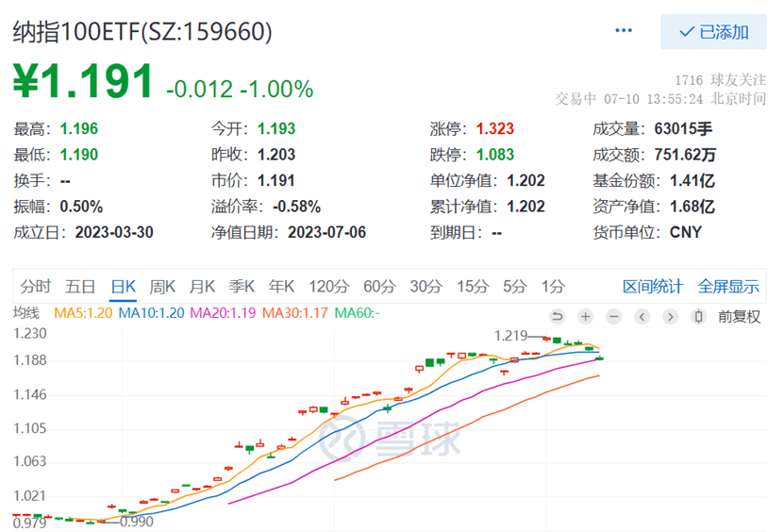Click the 成立日 date 2023-03-30
Viewport: 784px width, 532px height.
click(x=114, y=232)
